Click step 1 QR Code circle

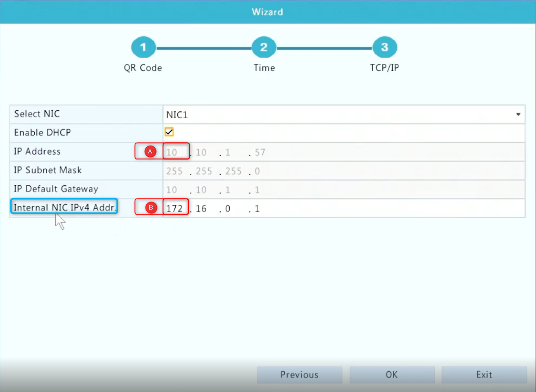pos(143,48)
